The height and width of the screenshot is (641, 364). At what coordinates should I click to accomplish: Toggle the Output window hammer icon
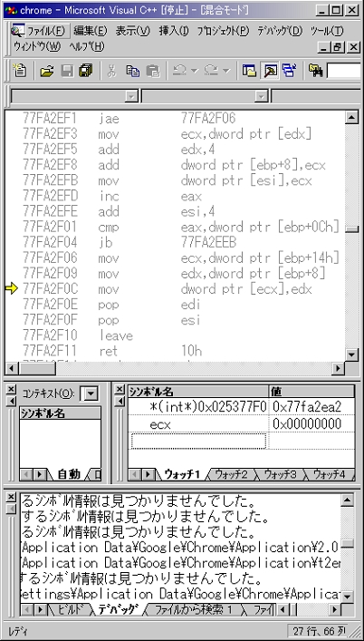[270, 71]
